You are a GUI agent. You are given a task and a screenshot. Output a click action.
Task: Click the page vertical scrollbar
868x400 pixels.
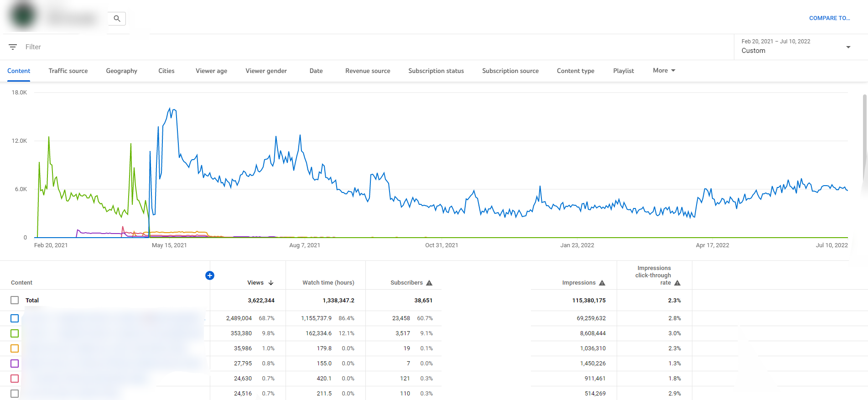[864, 137]
